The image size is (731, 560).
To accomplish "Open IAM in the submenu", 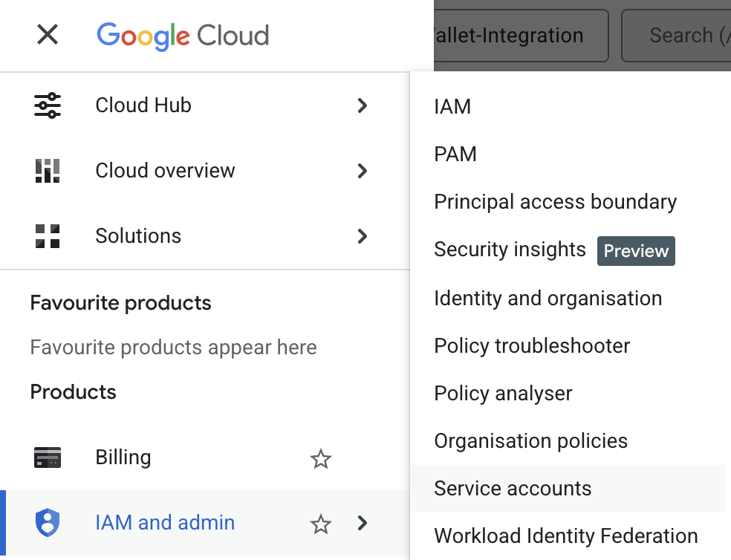I will tap(452, 106).
